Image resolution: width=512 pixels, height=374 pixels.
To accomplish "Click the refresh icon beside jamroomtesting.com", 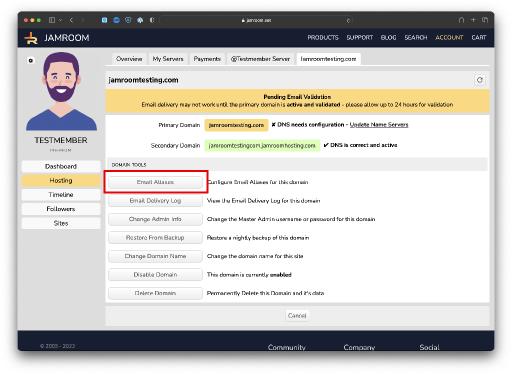I will tap(480, 80).
